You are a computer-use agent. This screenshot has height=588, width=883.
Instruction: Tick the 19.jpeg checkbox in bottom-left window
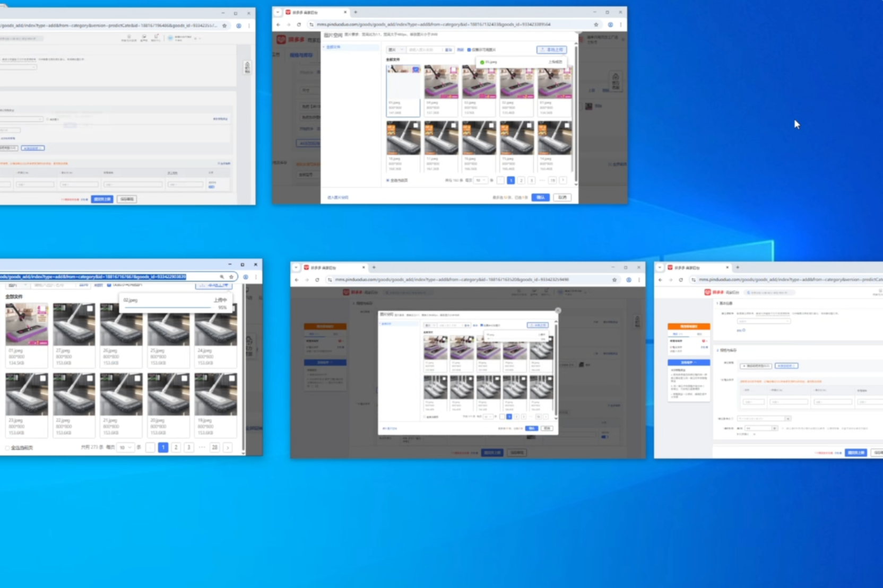231,378
